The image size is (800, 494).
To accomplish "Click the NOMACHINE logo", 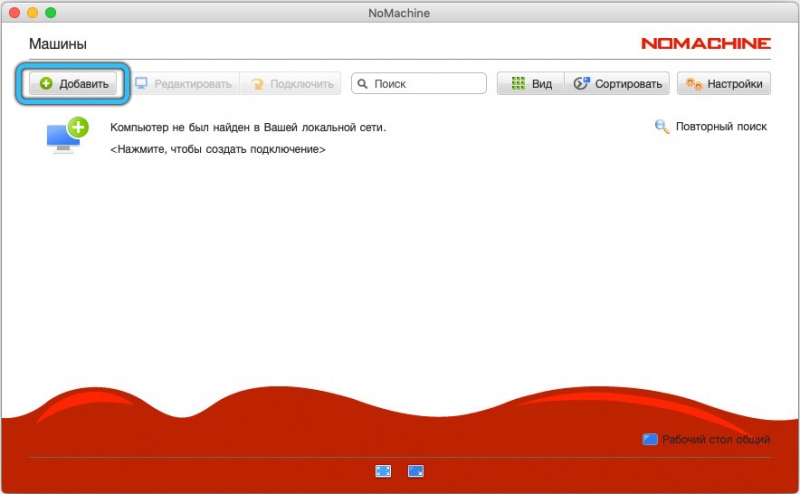I will click(706, 43).
